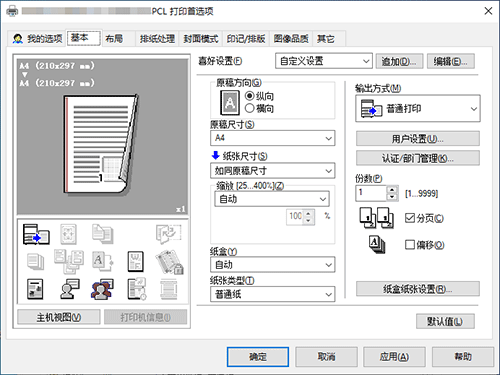Click the 主机视图(V) button
Screen dimensions: 500x375
point(59,317)
